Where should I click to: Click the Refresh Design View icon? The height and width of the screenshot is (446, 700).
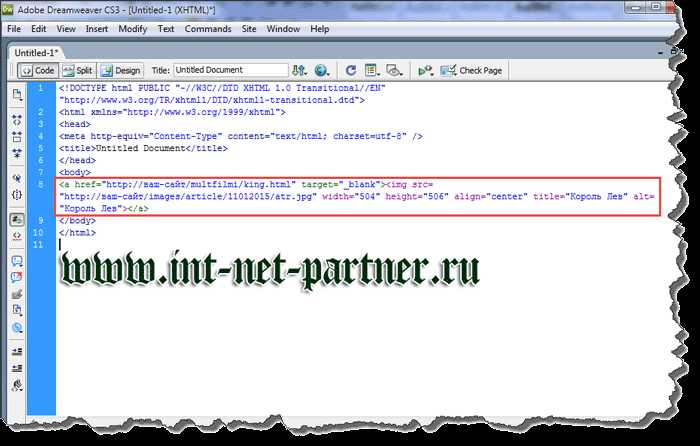coord(351,70)
